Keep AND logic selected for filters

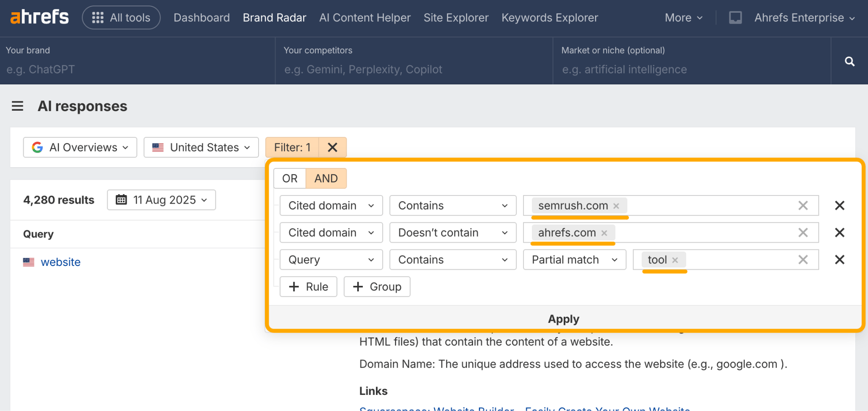(x=325, y=178)
